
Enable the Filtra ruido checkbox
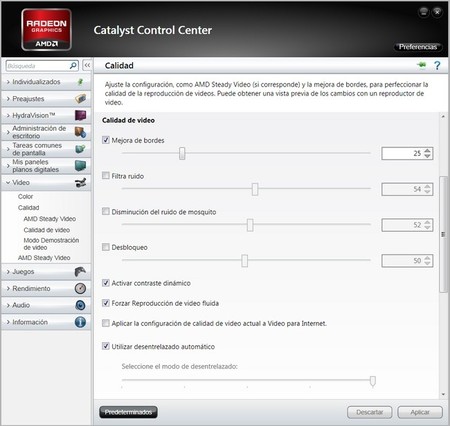(106, 175)
